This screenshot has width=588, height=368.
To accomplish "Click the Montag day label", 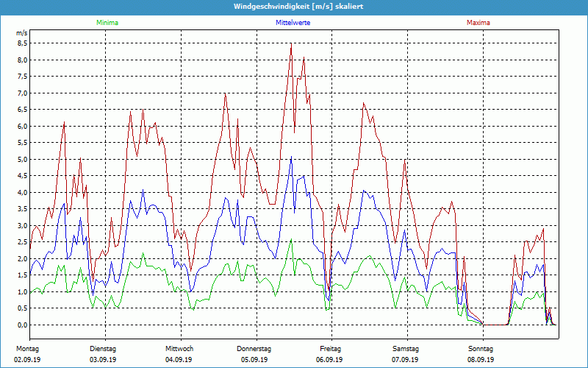I will [27, 349].
